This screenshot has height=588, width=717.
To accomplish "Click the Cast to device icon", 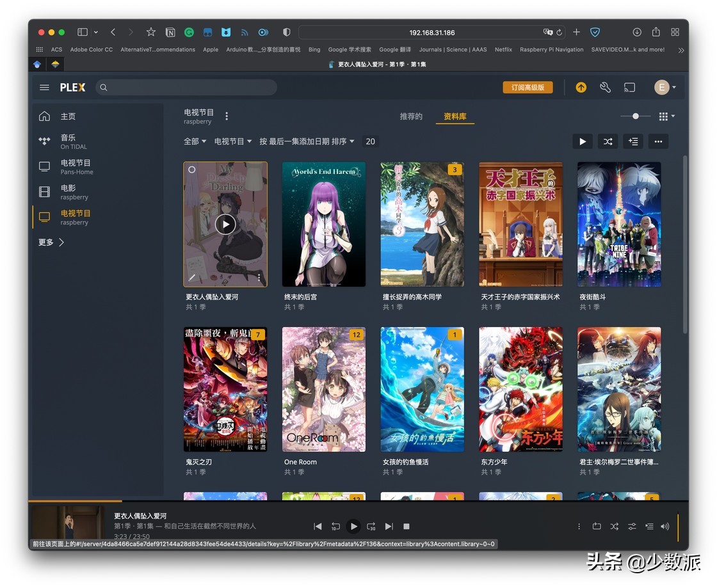I will point(629,87).
